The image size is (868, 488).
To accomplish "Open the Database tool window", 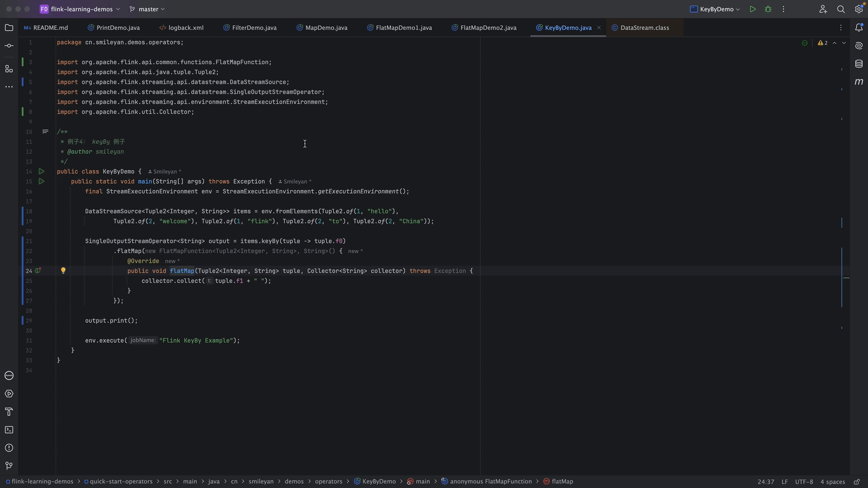I will pyautogui.click(x=859, y=64).
